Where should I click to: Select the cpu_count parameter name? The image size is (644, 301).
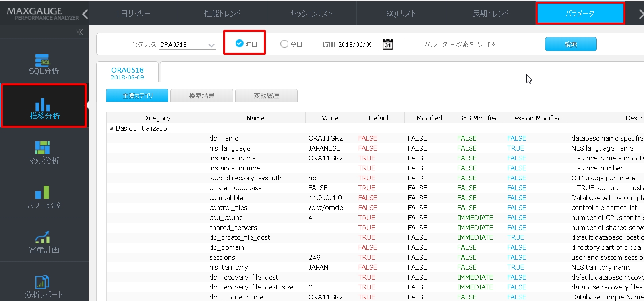point(226,218)
